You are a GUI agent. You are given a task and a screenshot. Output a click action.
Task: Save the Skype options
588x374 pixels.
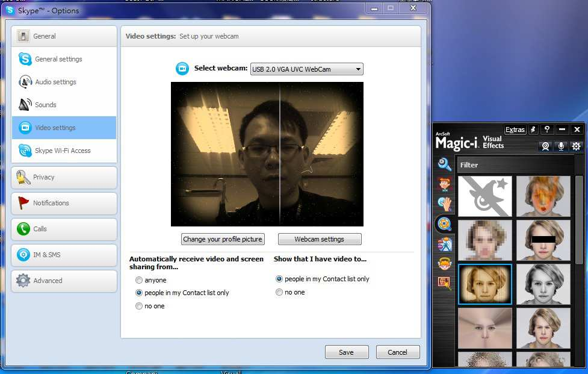pos(347,352)
